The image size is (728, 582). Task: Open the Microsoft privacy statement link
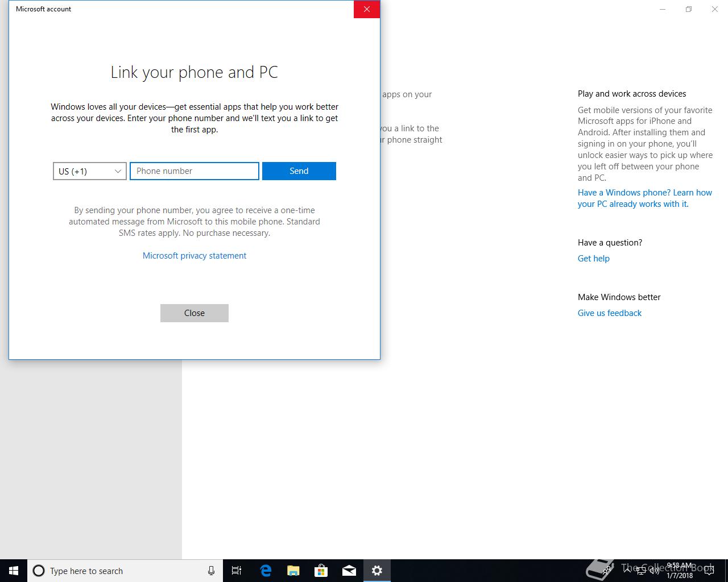click(x=195, y=256)
